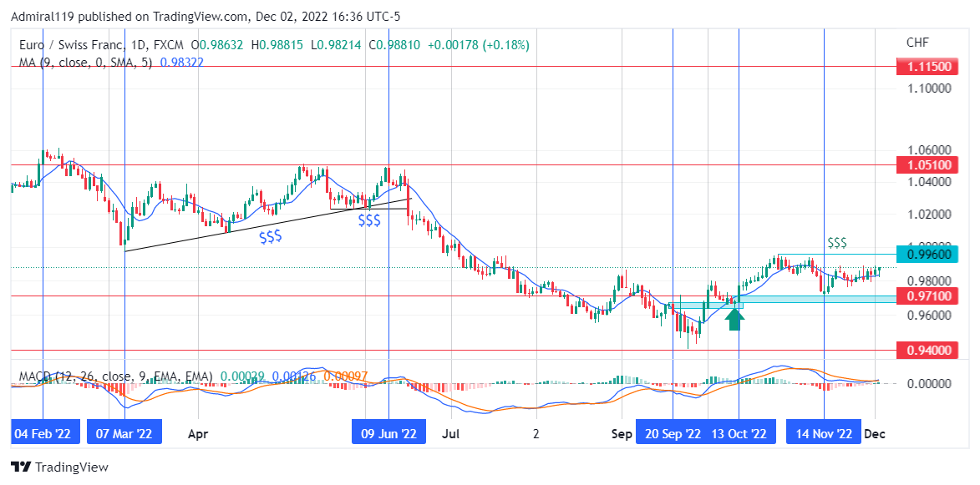Click the Apr label on time axis
Viewport: 980px width, 485px height.
(x=198, y=433)
